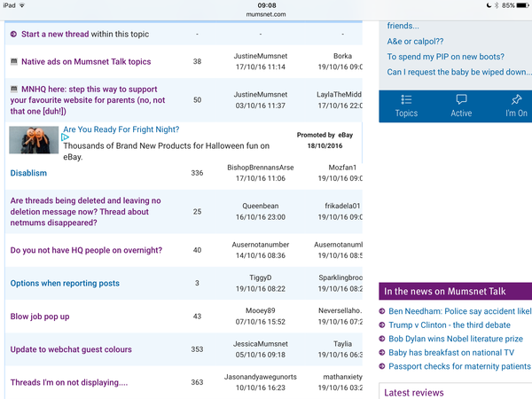Click the AdChoices triangle icon on eBay ad
This screenshot has width=532, height=399.
tap(65, 137)
